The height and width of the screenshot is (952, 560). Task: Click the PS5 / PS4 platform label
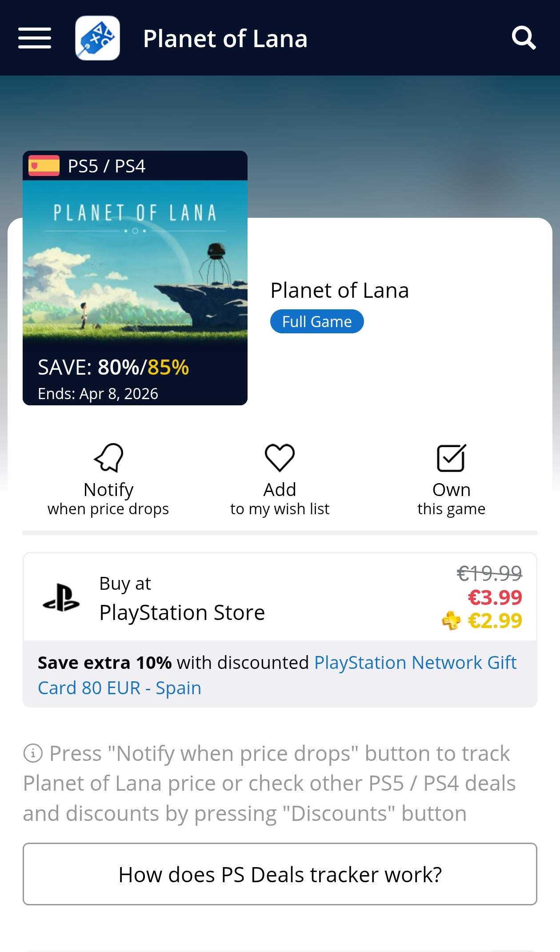107,166
